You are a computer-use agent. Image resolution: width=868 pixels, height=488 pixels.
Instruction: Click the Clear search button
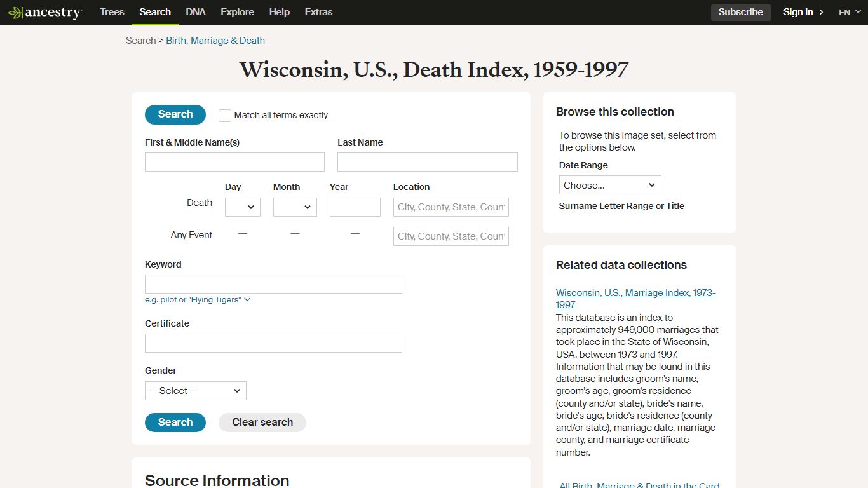pyautogui.click(x=262, y=423)
